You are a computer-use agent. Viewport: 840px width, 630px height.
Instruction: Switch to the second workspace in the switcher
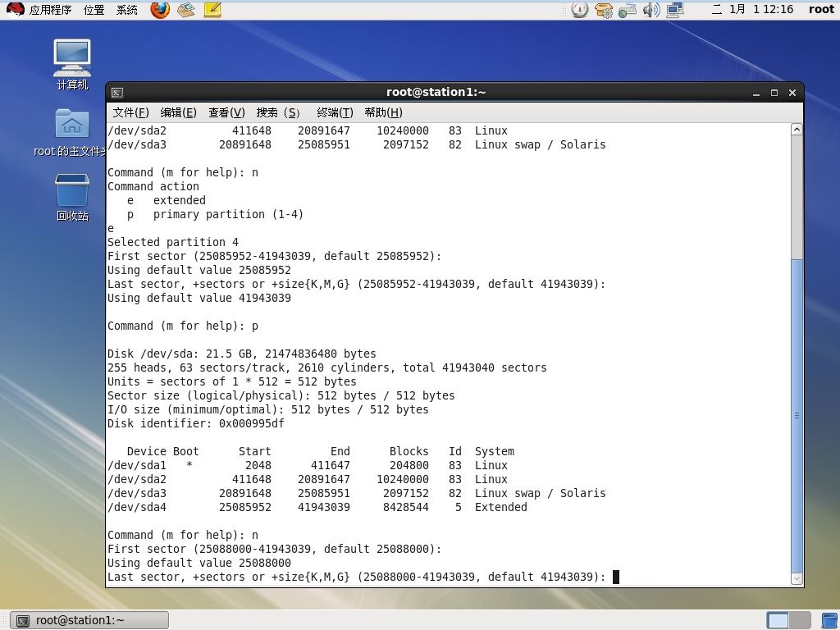pyautogui.click(x=801, y=620)
